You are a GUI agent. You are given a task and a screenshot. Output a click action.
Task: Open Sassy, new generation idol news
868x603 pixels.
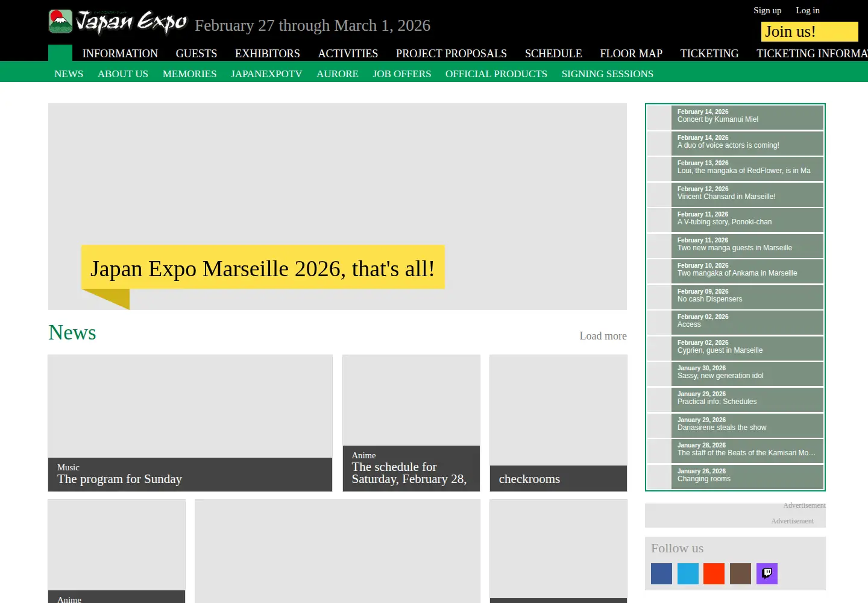(x=735, y=374)
